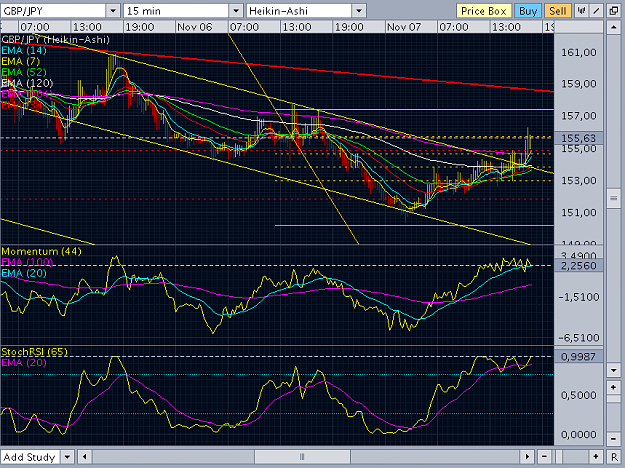The height and width of the screenshot is (468, 625).
Task: Click the Price Box button
Action: coord(483,11)
